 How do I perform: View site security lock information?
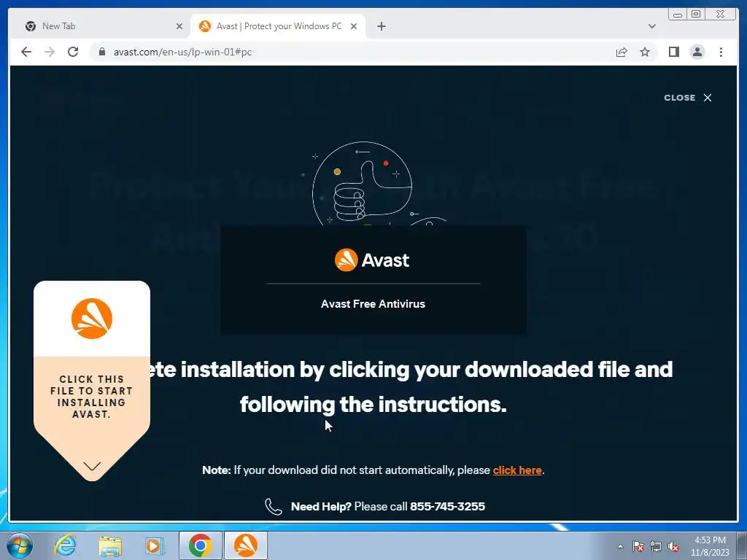[101, 52]
